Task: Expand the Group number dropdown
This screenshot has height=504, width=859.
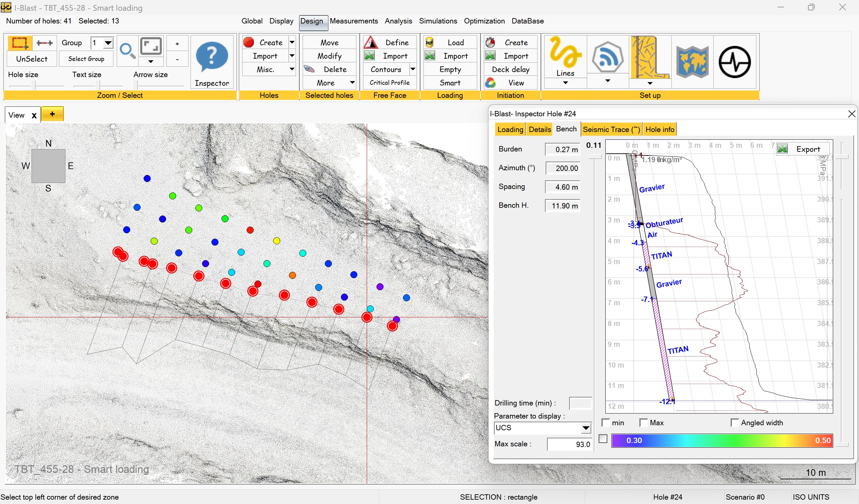Action: click(108, 43)
